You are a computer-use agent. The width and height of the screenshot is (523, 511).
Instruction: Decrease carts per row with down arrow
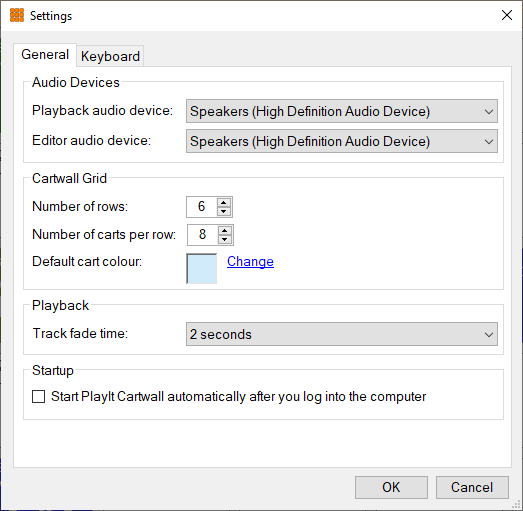[225, 239]
